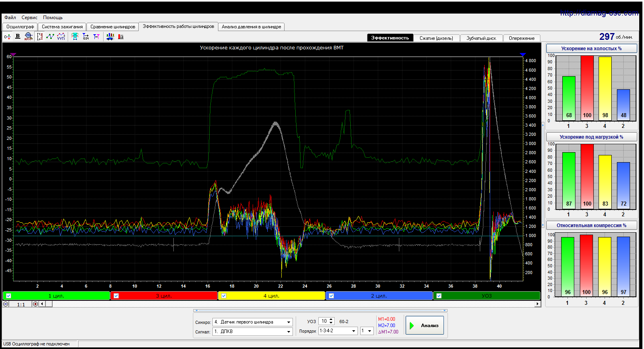
Task: Click the green zigzag points icon
Action: click(x=50, y=37)
